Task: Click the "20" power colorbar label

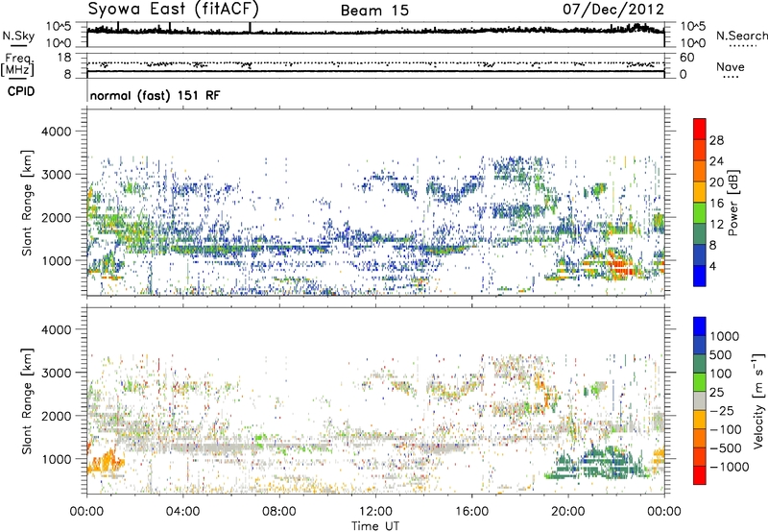Action: [x=716, y=182]
